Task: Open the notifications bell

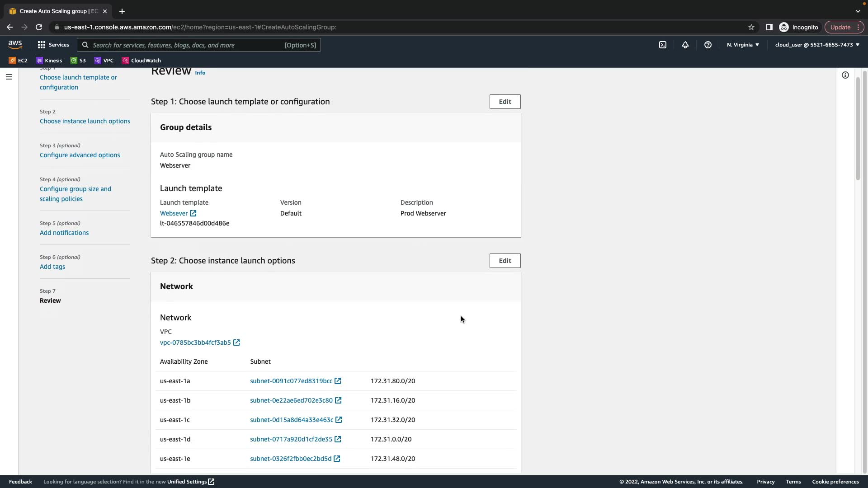Action: point(685,45)
